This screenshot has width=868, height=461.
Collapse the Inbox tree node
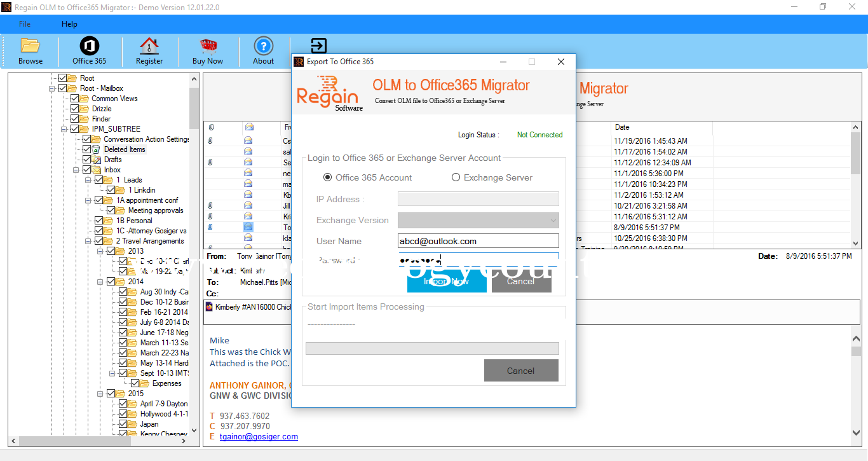(x=76, y=170)
